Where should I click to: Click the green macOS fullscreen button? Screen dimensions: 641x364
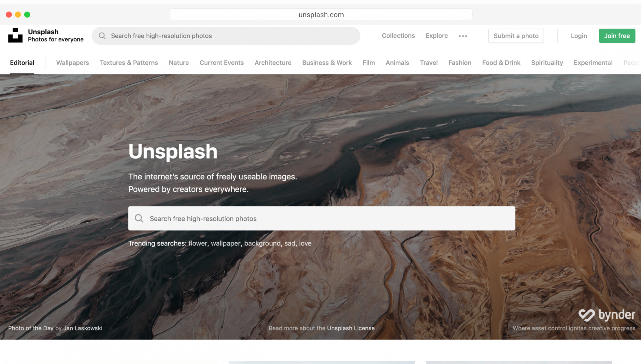(27, 15)
